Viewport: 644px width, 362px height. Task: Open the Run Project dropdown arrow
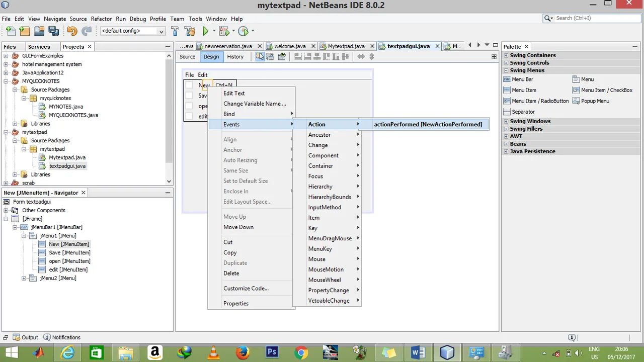click(214, 31)
